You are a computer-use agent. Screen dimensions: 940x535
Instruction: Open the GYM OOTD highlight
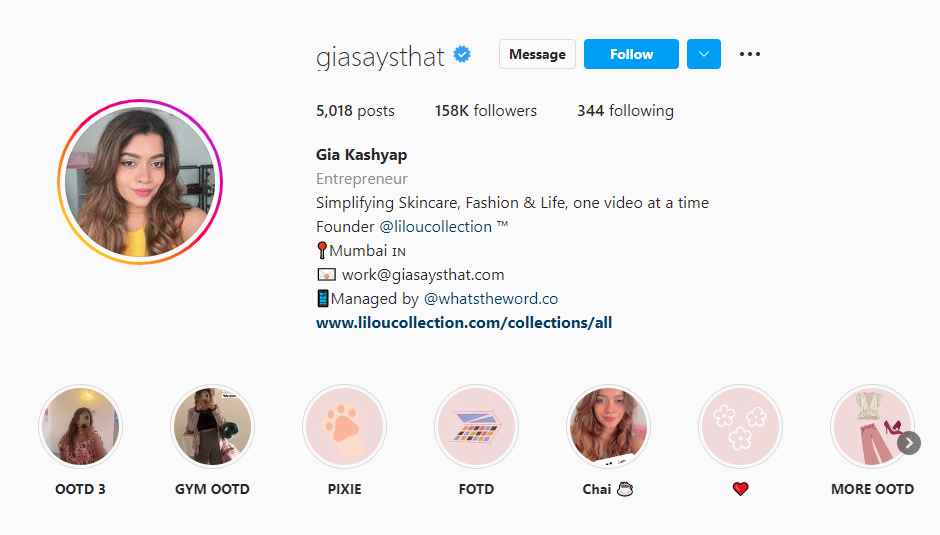coord(212,426)
